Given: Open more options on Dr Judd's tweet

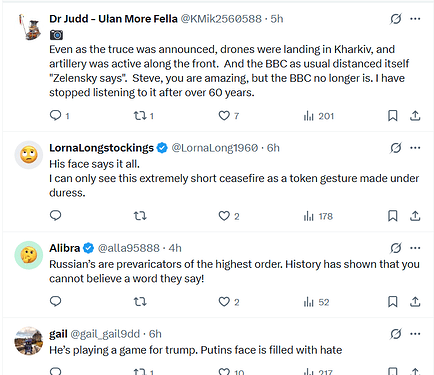Looking at the screenshot, I should pos(415,19).
